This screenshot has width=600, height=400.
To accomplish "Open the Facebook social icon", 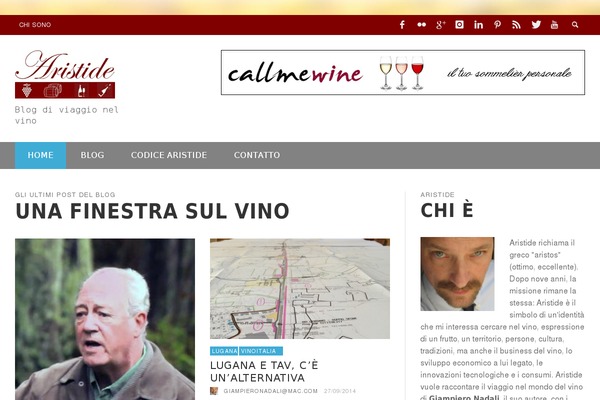I will point(402,25).
